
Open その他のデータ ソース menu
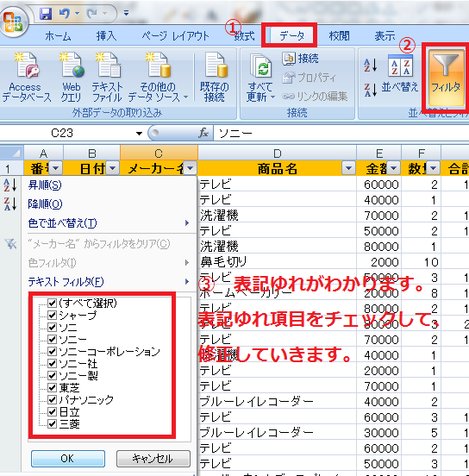point(158,78)
